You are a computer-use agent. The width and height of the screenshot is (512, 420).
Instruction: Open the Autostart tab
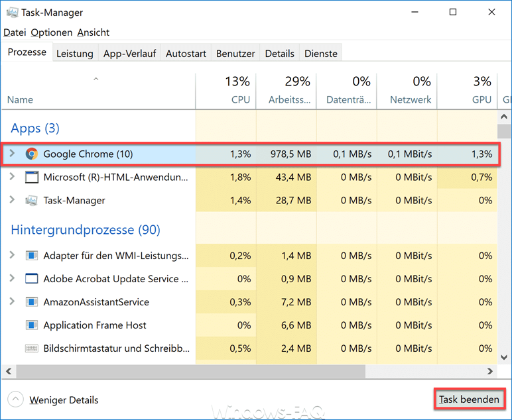pos(186,54)
